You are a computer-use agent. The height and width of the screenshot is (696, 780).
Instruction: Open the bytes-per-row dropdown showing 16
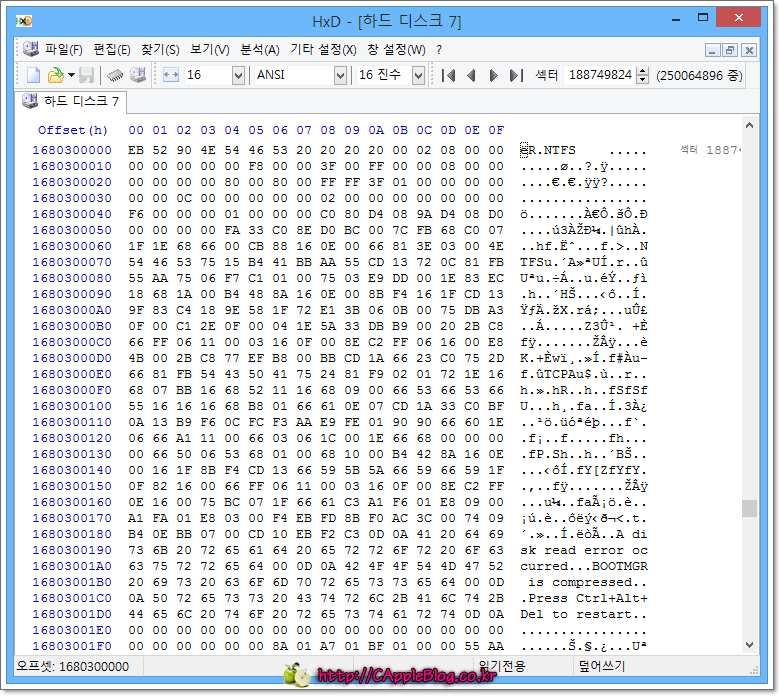[238, 76]
